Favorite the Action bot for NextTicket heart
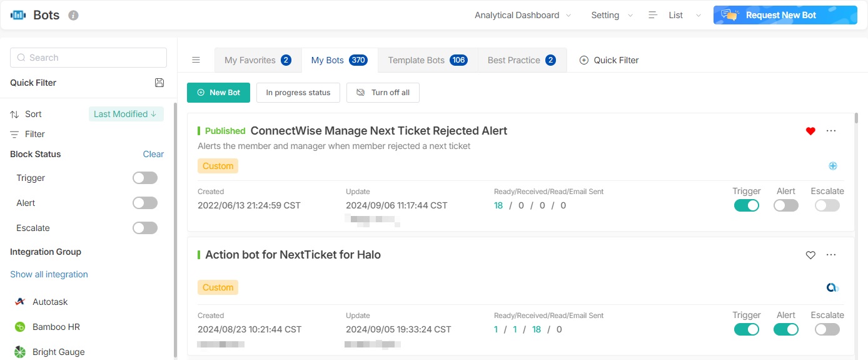The image size is (868, 360). click(810, 255)
